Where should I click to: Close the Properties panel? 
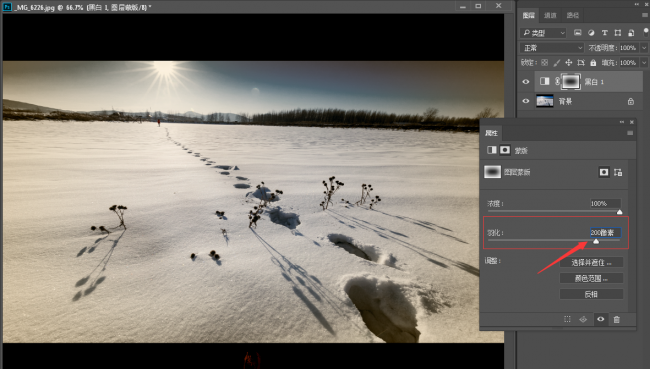pos(632,122)
